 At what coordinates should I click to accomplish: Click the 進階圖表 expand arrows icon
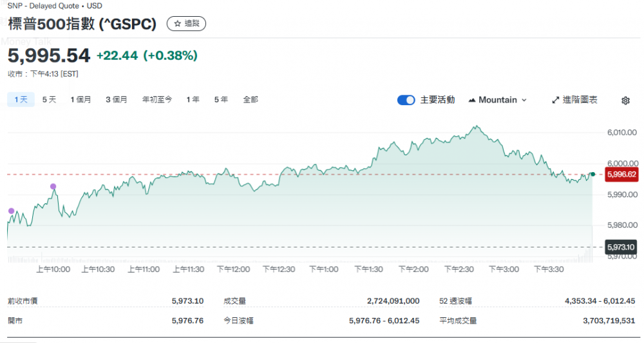[556, 100]
